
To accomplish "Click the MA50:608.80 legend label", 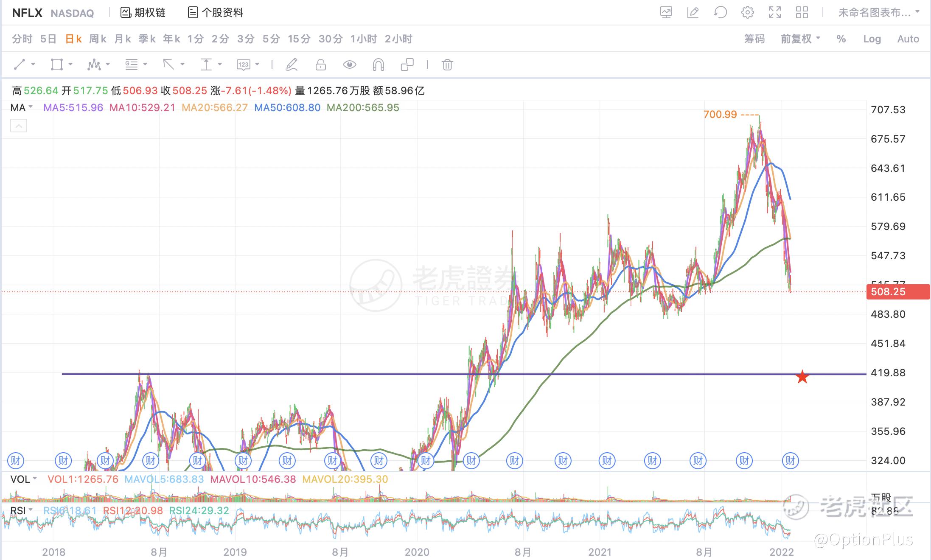I will click(x=287, y=108).
